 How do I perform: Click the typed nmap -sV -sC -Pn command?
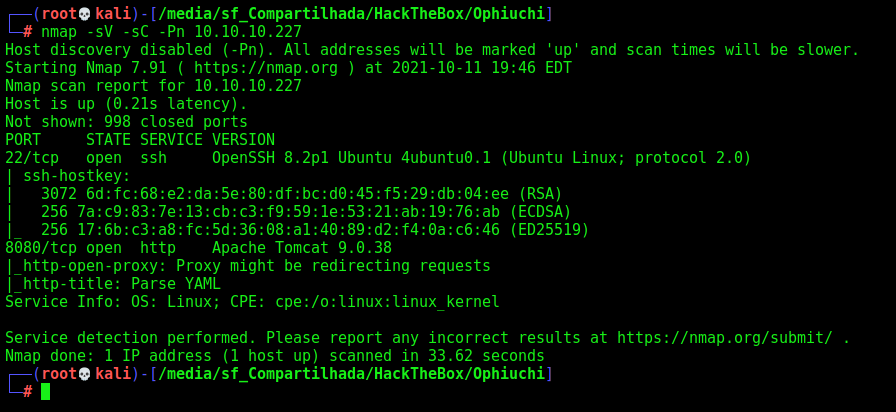tap(171, 31)
